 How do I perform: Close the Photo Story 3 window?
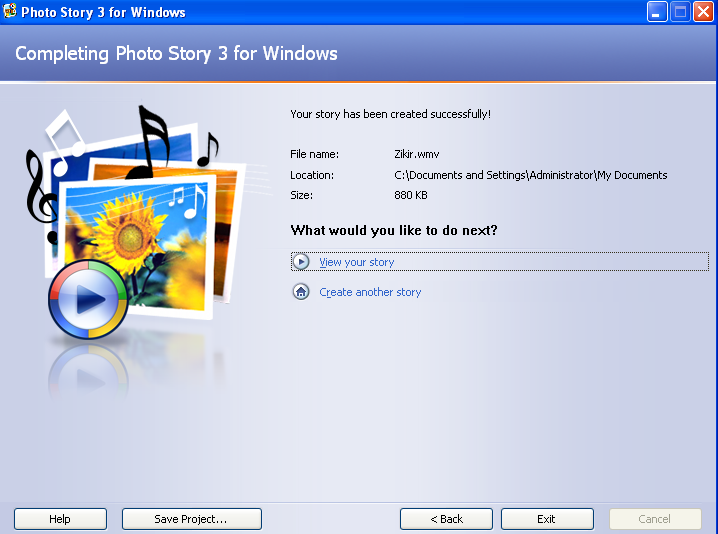(x=704, y=12)
